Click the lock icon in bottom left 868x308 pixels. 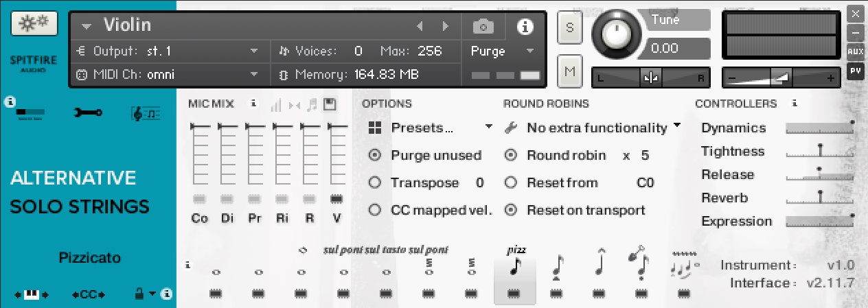[x=138, y=294]
